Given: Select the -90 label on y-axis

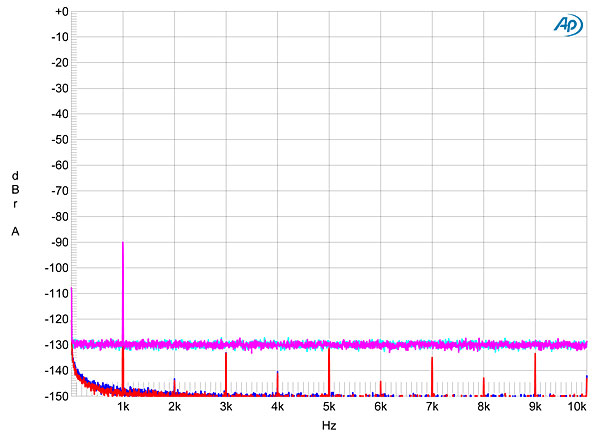Looking at the screenshot, I should point(60,242).
